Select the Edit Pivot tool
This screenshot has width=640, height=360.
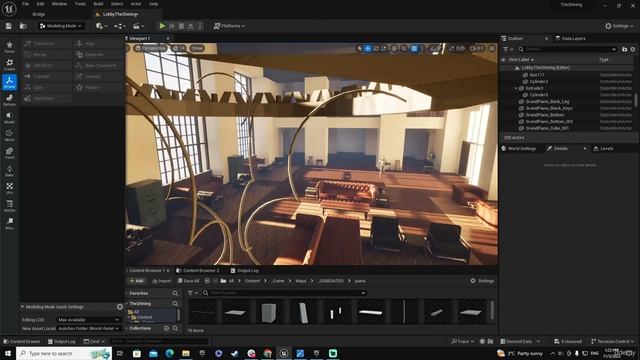47,65
